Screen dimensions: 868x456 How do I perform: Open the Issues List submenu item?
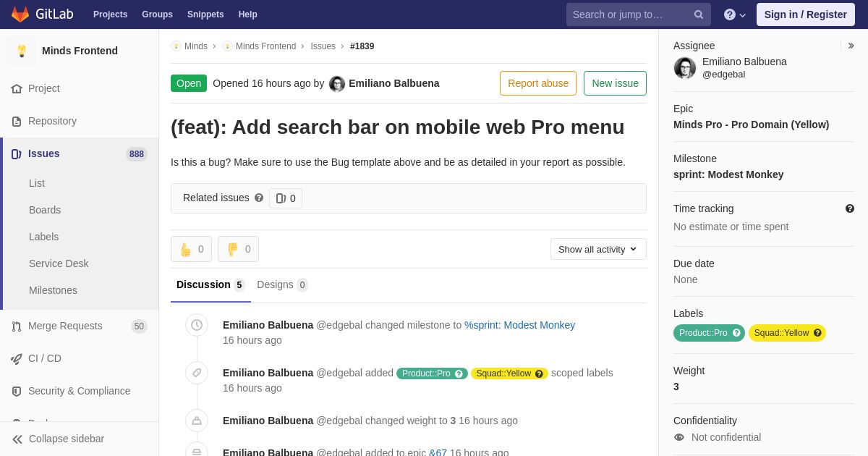[x=37, y=183]
